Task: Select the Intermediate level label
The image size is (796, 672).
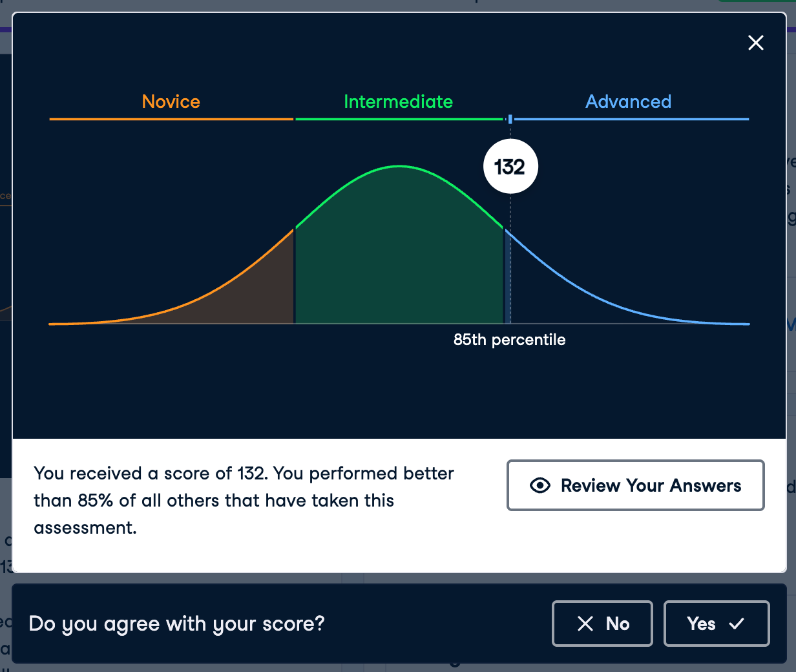Action: 398,101
